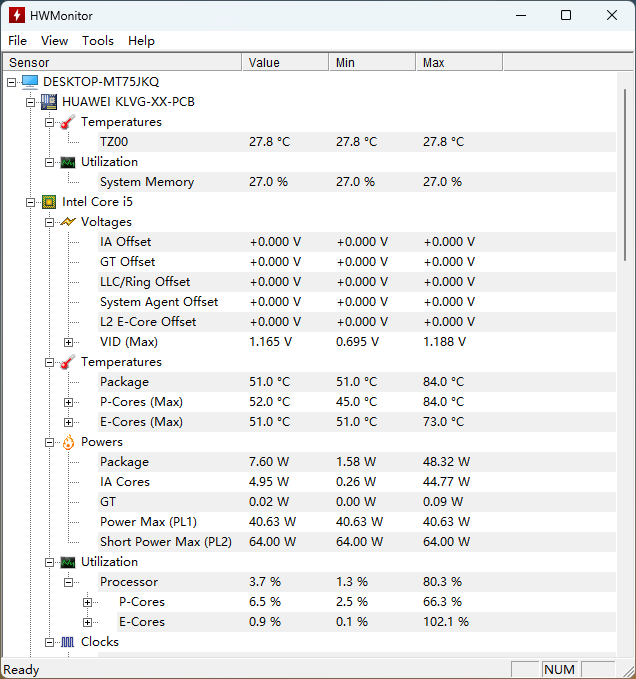Click the Powers flame icon
The height and width of the screenshot is (679, 636).
click(68, 442)
